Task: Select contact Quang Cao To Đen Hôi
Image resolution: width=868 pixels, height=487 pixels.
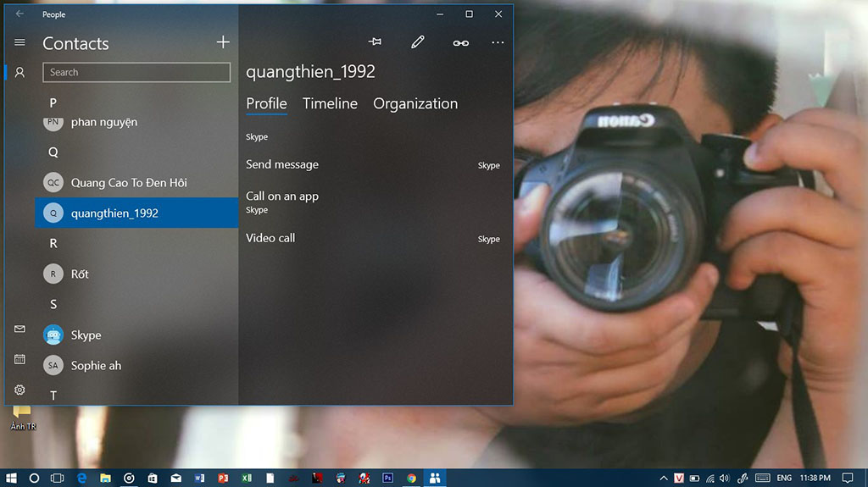Action: 129,183
